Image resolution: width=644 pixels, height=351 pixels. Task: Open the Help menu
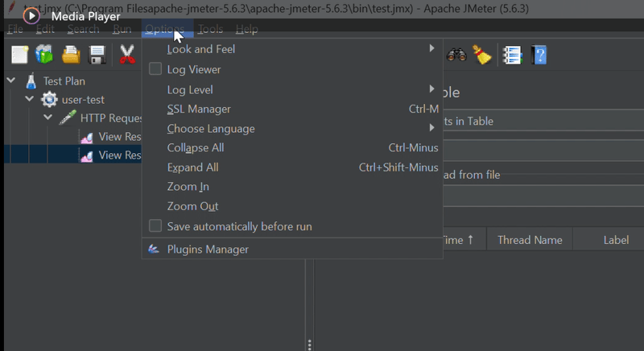click(247, 29)
